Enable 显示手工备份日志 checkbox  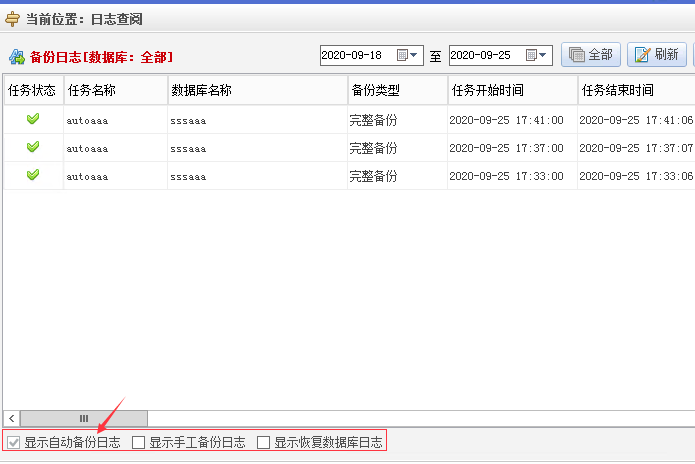[139, 442]
